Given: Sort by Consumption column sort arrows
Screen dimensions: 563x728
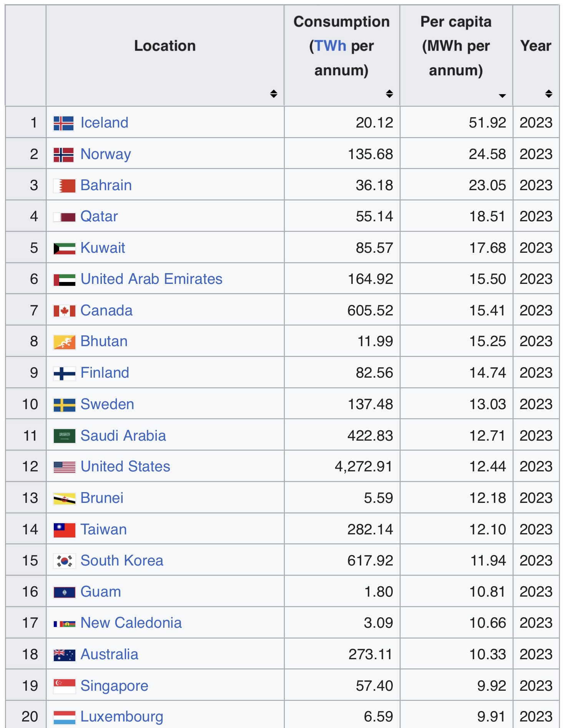Looking at the screenshot, I should (x=389, y=94).
